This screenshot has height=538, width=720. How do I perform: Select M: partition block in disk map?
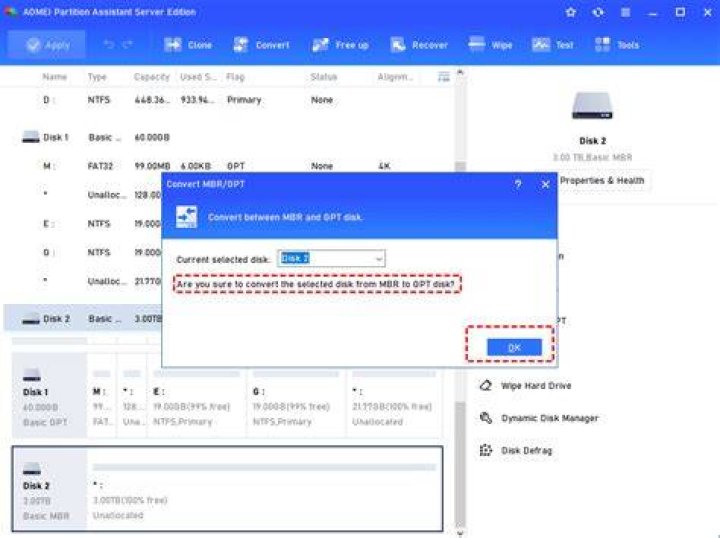(x=102, y=395)
